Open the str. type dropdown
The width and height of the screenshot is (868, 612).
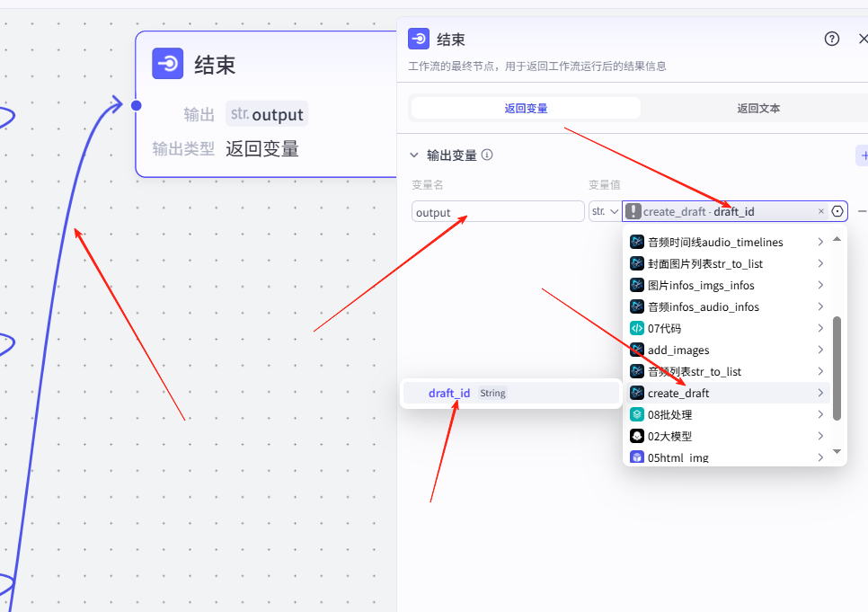604,211
